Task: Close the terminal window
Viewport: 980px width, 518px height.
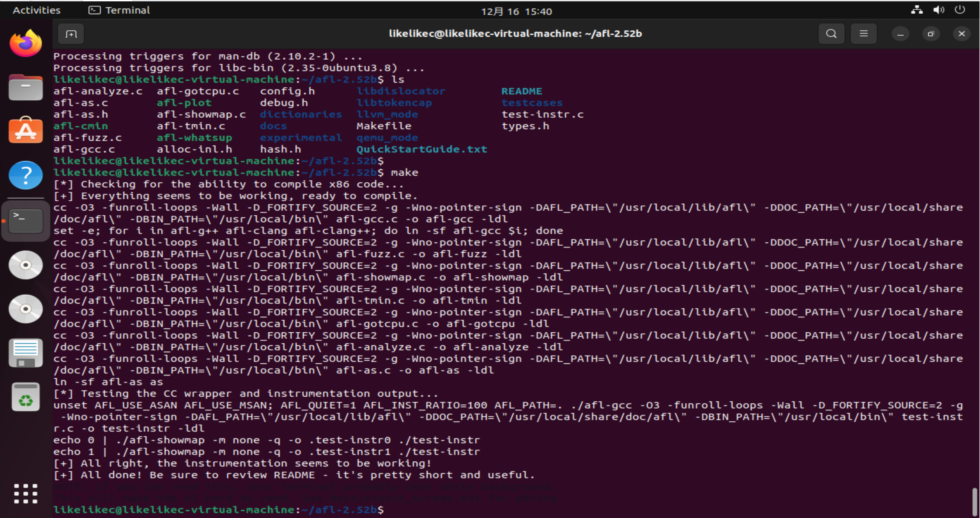Action: point(962,34)
